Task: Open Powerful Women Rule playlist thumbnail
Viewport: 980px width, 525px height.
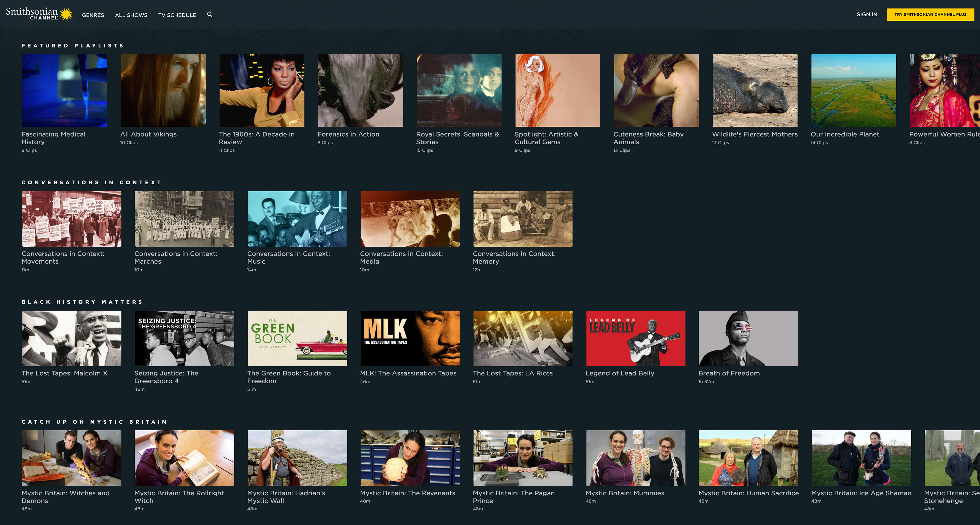Action: click(945, 91)
